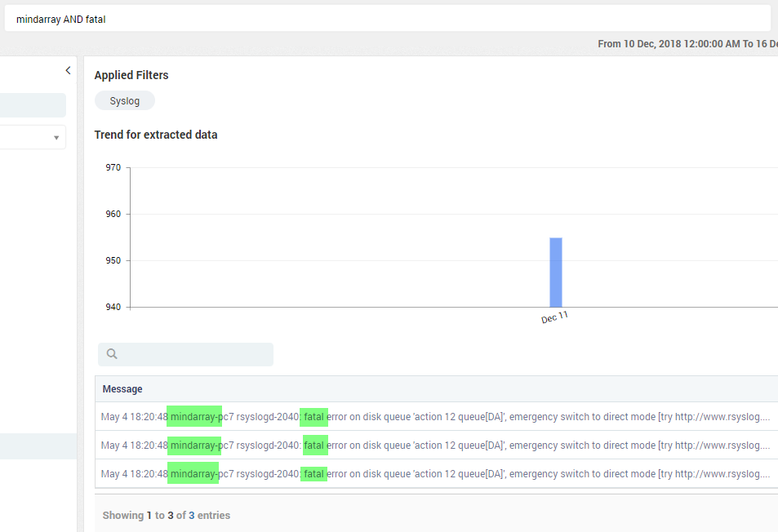Click the 'Showing 1 to 3' entries text
Image resolution: width=778 pixels, height=532 pixels.
pos(167,515)
